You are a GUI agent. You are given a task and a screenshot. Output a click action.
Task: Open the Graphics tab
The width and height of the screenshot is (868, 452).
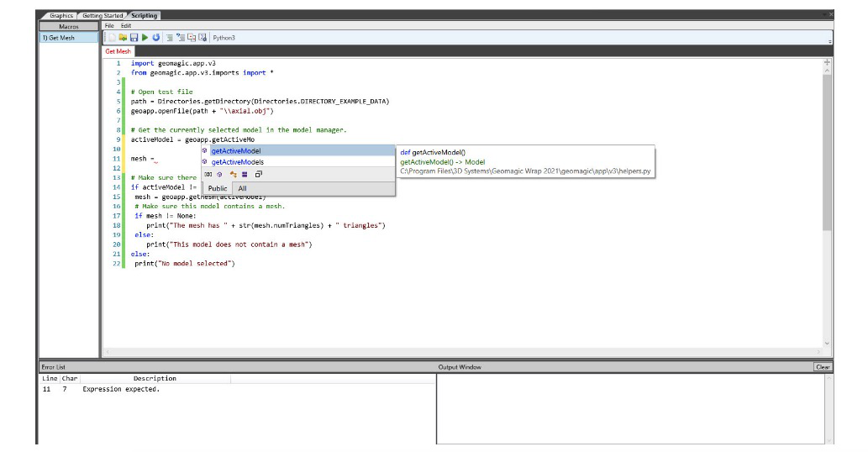[x=60, y=15]
